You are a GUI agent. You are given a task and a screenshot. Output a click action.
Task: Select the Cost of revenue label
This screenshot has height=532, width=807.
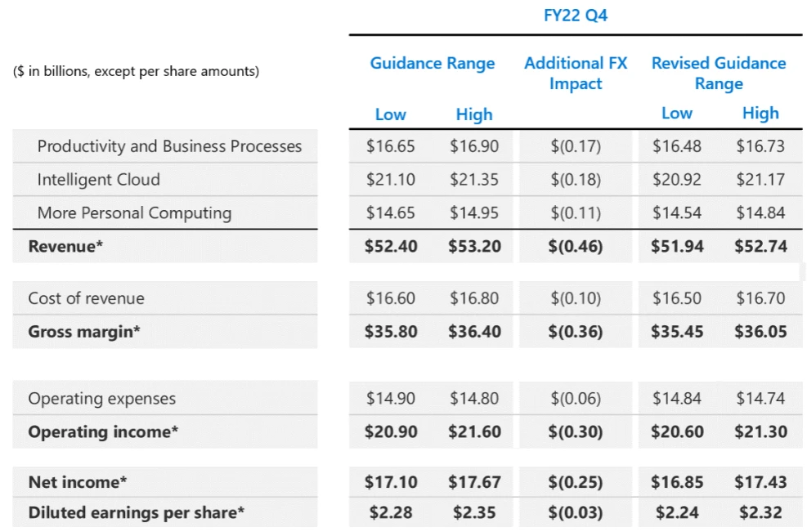click(86, 298)
